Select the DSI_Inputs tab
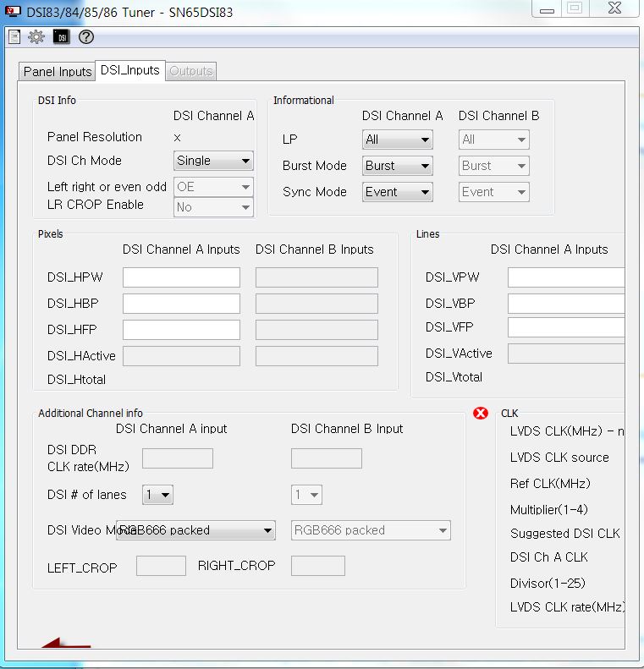 click(x=130, y=70)
